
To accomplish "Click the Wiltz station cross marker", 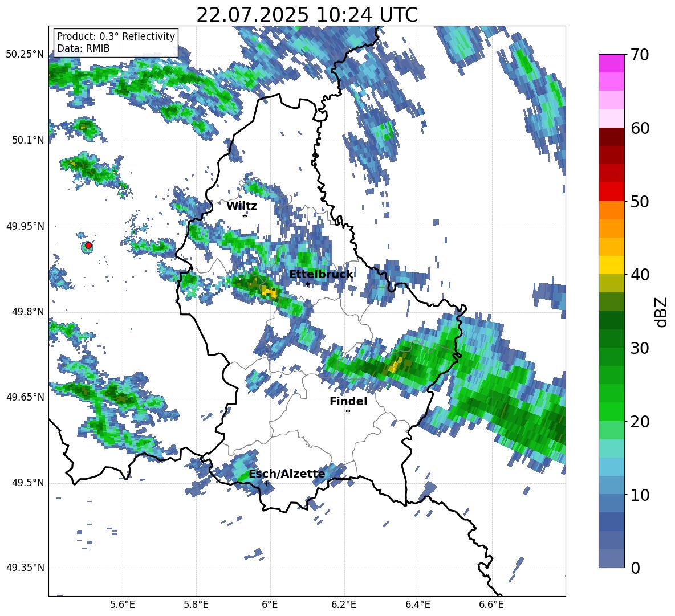I will (245, 215).
